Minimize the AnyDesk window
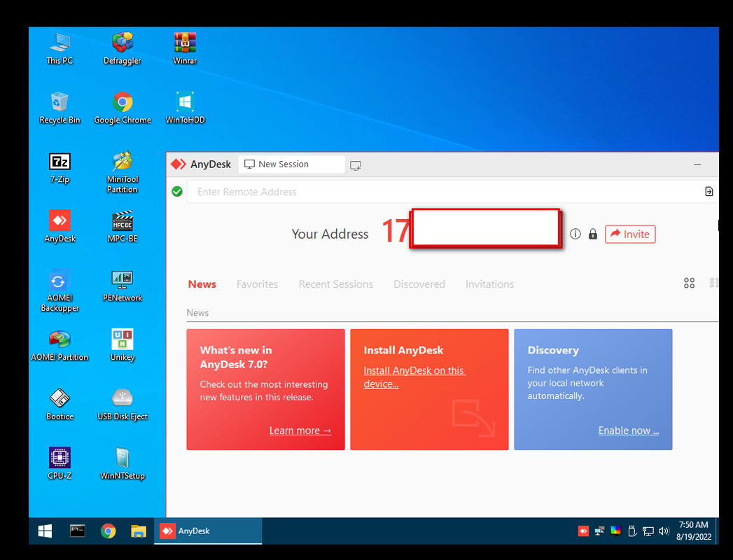This screenshot has width=733, height=560. [697, 164]
